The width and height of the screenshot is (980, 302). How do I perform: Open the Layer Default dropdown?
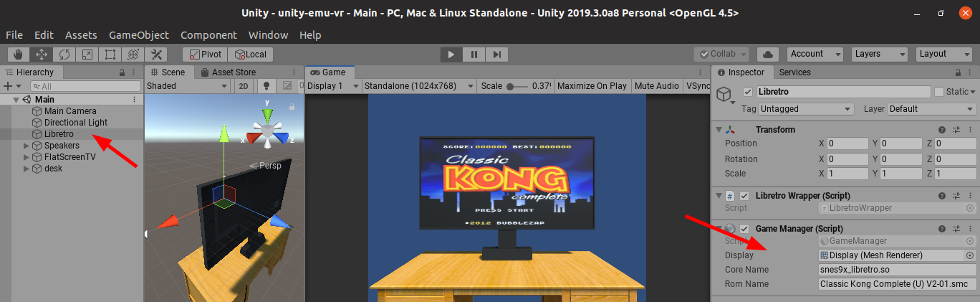(931, 109)
